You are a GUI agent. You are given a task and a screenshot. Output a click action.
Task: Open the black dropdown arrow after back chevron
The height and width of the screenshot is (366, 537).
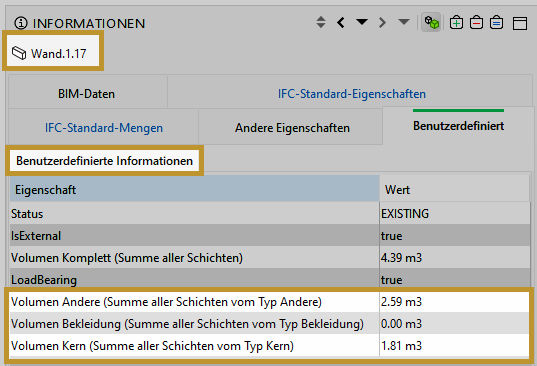[362, 22]
